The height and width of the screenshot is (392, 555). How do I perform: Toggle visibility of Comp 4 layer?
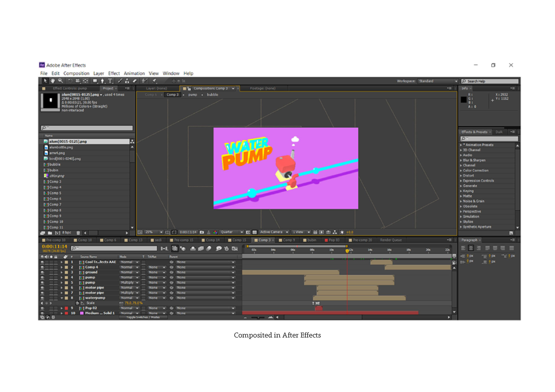coord(42,267)
